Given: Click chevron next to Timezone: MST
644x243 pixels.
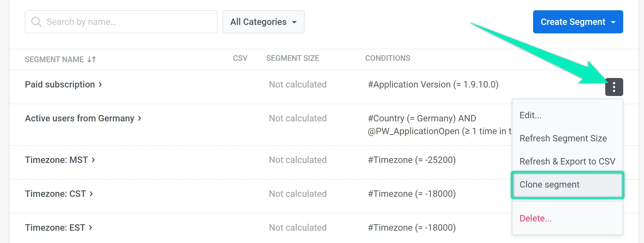Looking at the screenshot, I should 93,160.
